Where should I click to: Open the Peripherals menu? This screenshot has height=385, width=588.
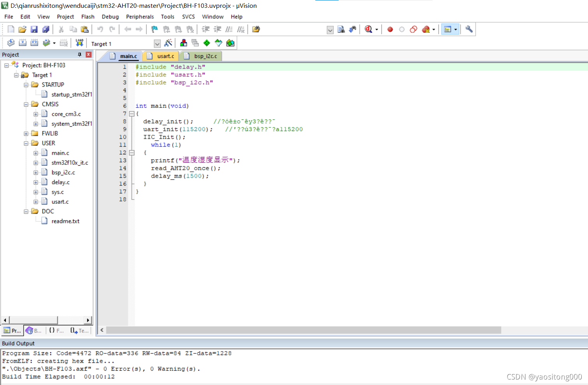(x=140, y=17)
